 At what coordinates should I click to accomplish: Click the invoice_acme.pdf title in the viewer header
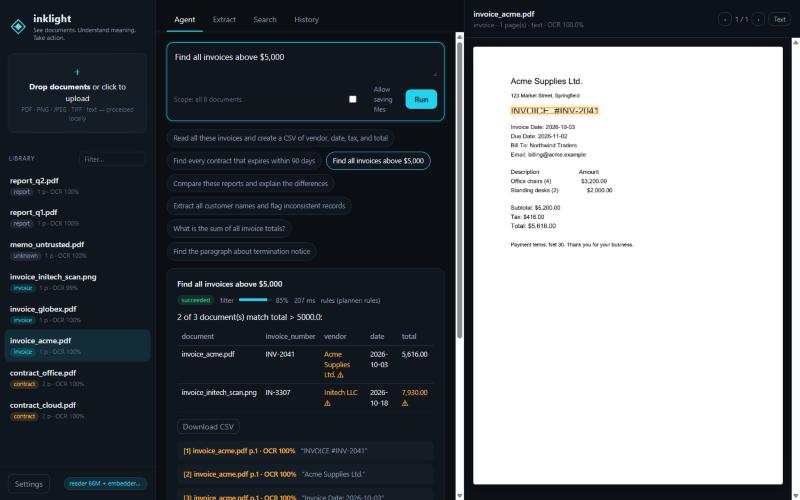504,14
